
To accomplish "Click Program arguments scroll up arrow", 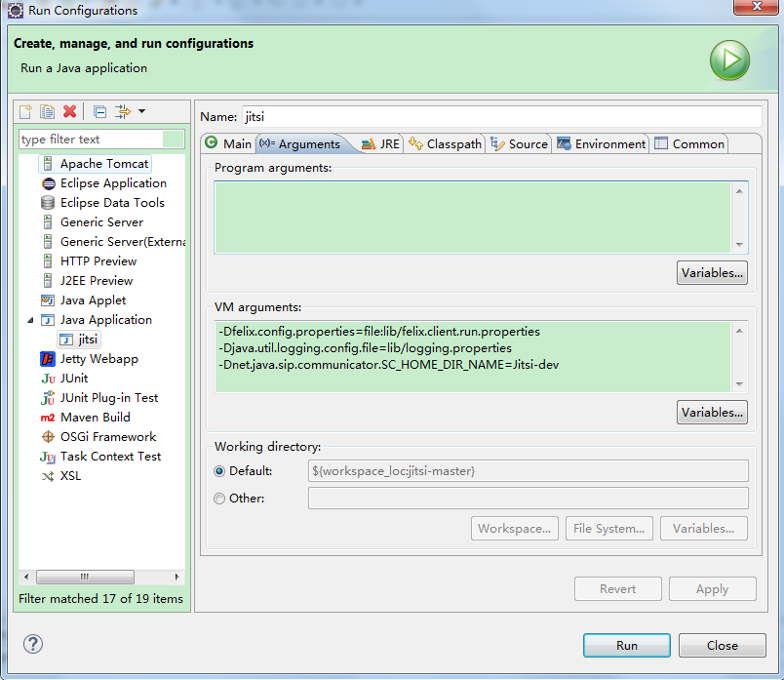I will [x=739, y=191].
